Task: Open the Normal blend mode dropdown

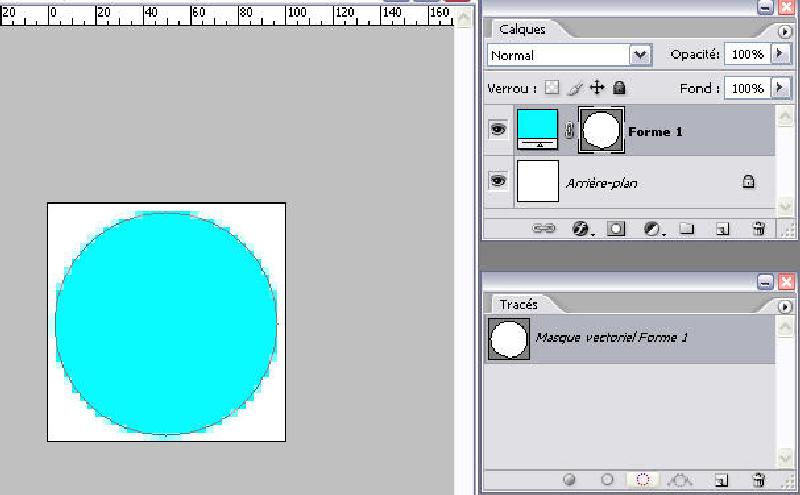Action: [x=640, y=55]
